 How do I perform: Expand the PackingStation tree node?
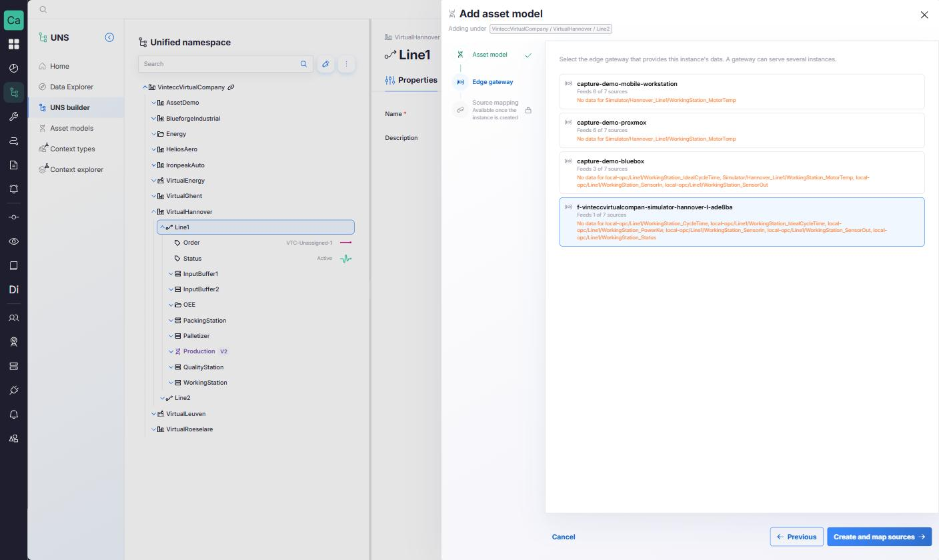pyautogui.click(x=171, y=321)
